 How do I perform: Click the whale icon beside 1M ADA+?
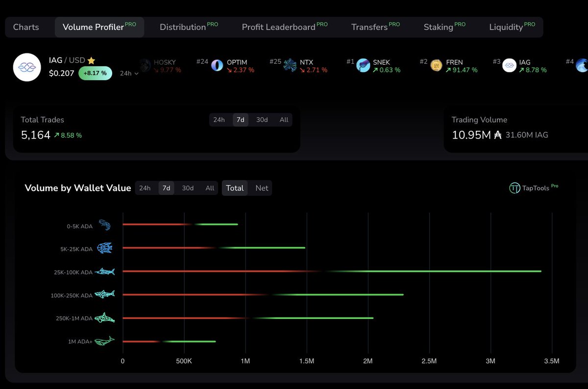(x=103, y=340)
